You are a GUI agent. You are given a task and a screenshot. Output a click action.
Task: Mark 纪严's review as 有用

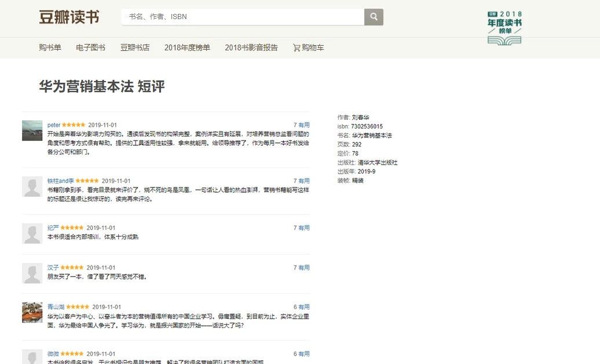coord(304,228)
